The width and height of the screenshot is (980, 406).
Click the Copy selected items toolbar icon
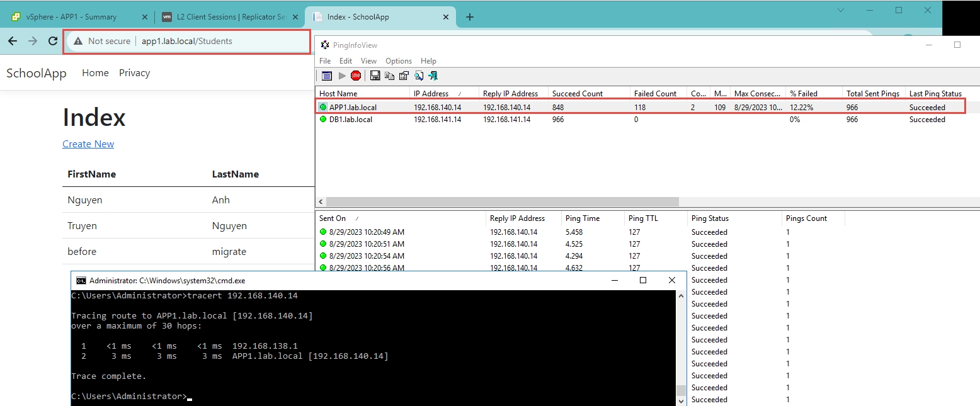click(389, 76)
